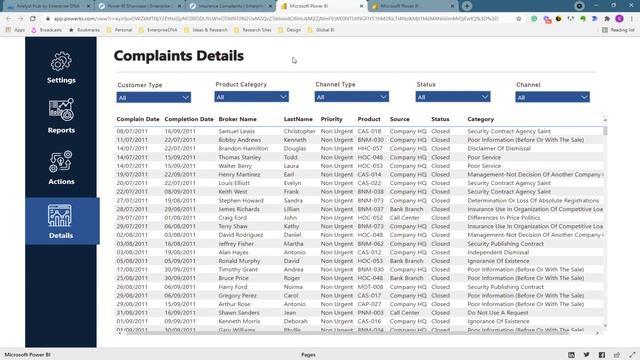Select complain date 31/08/2011
640x360 pixels.
tap(132, 313)
